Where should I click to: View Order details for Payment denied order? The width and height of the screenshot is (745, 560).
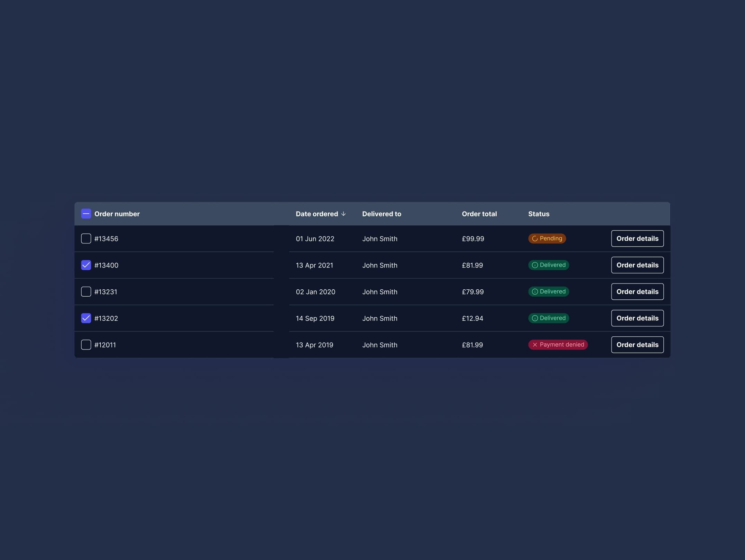pos(637,345)
